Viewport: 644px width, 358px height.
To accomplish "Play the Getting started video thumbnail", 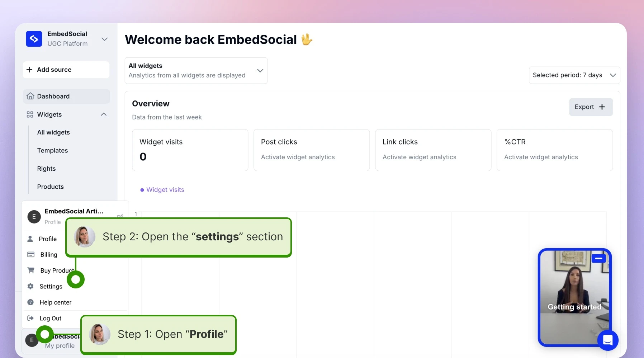I will pyautogui.click(x=574, y=298).
